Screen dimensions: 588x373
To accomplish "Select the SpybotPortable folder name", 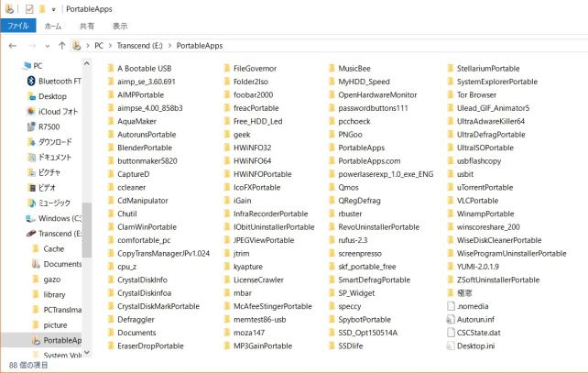I will point(365,319).
